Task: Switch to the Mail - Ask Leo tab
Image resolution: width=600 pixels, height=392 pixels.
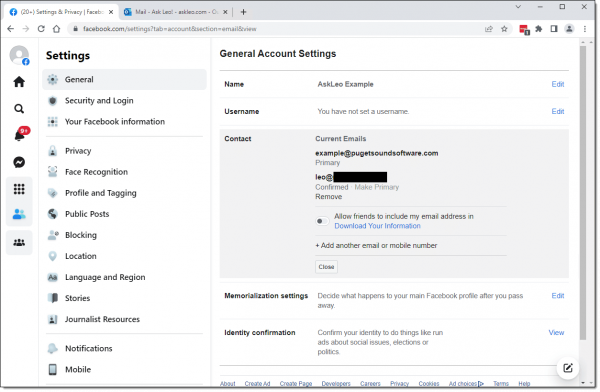Action: click(x=176, y=12)
